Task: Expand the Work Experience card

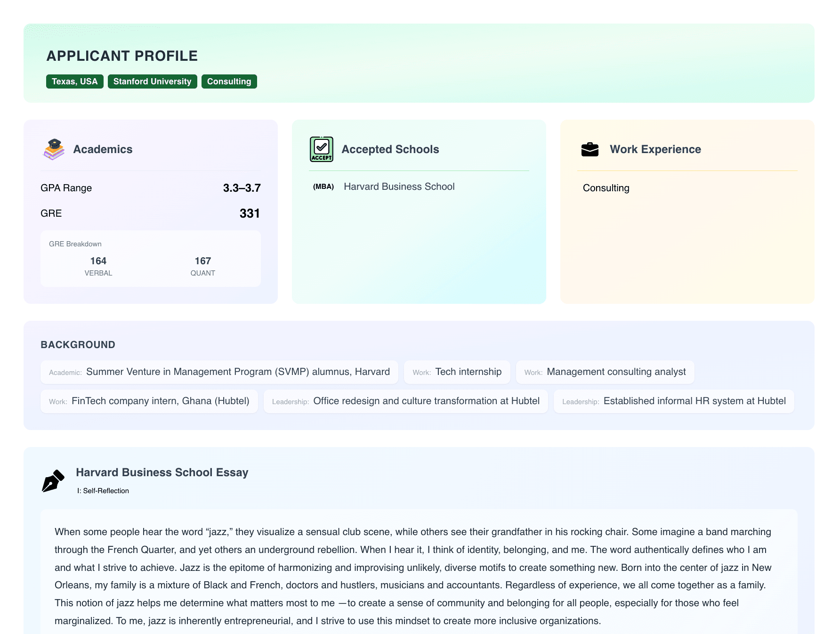Action: click(655, 149)
